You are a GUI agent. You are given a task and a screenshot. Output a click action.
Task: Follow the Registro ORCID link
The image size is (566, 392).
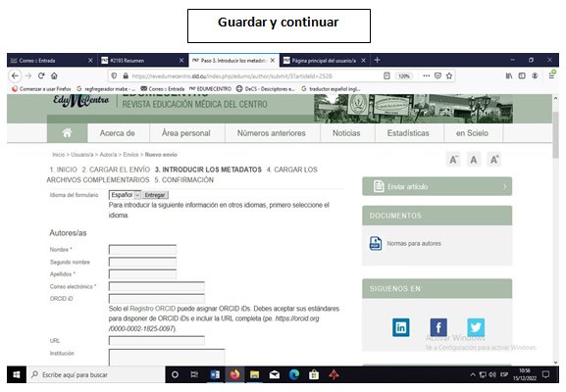[153, 309]
